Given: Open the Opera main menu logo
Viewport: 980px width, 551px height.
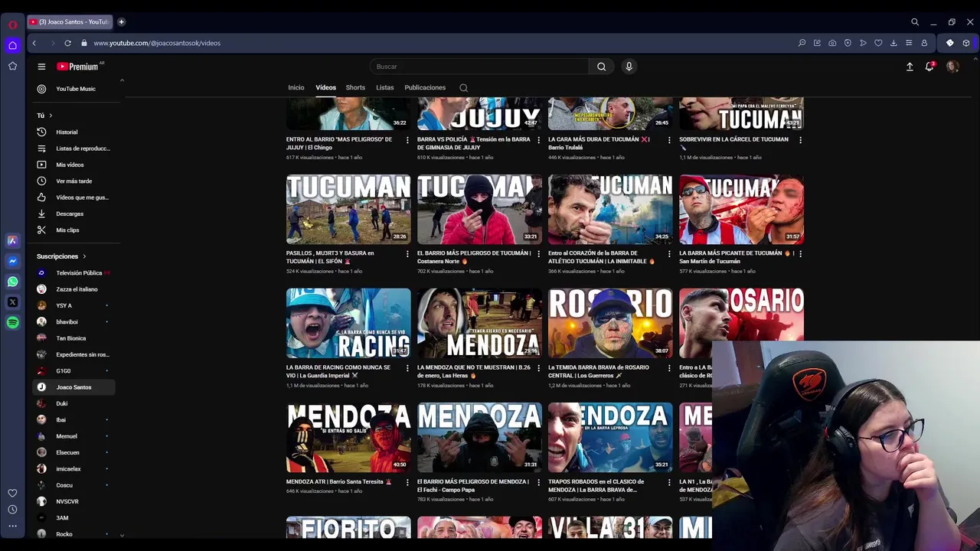Looking at the screenshot, I should (x=12, y=24).
